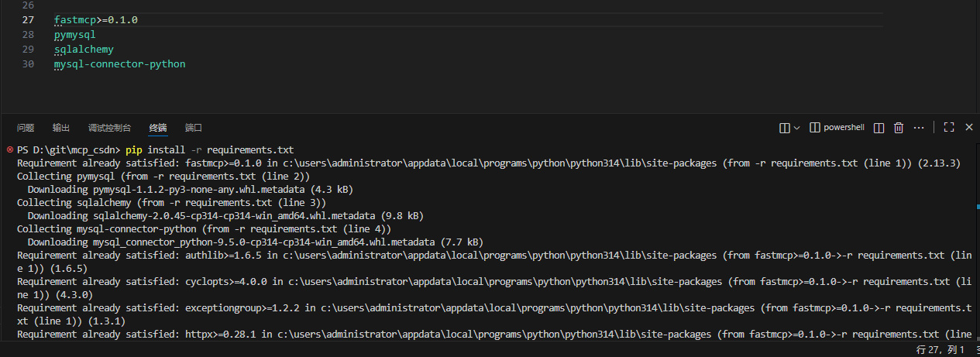The image size is (980, 357).
Task: Click the pymysql entry in editor
Action: tap(75, 35)
